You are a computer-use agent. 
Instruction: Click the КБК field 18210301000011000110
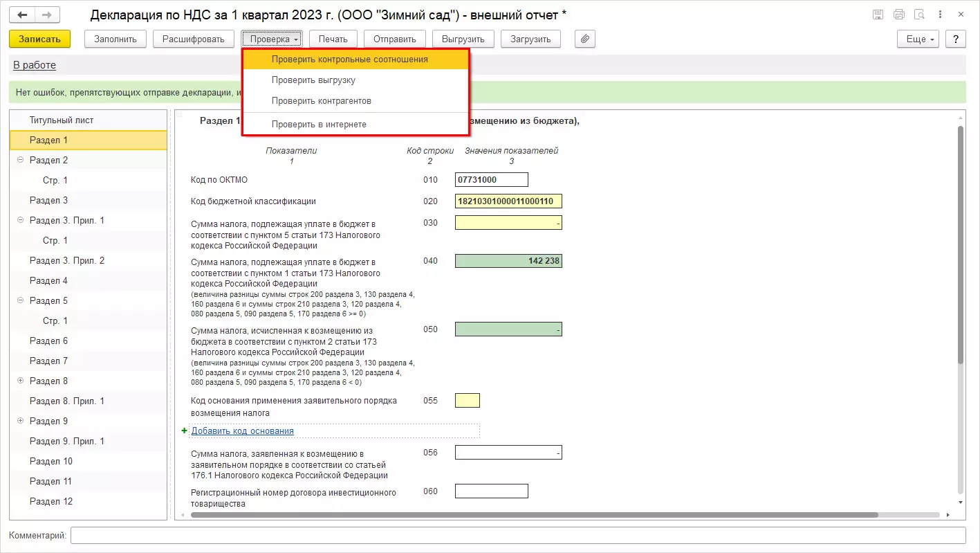508,201
